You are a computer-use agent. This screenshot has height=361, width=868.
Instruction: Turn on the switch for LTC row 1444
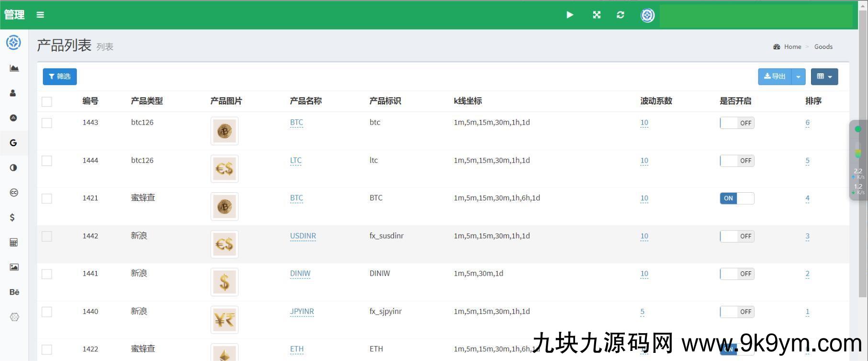click(x=737, y=161)
